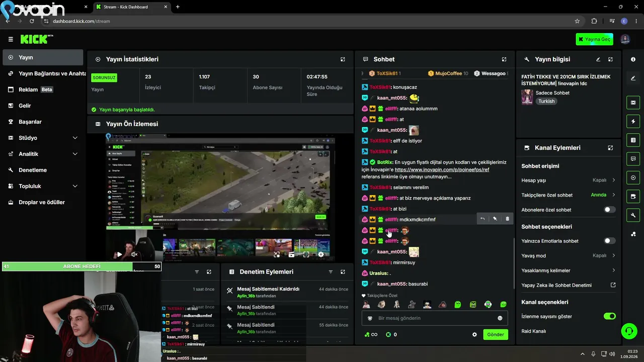Play the stream preview video
The width and height of the screenshot is (644, 362).
click(x=119, y=254)
